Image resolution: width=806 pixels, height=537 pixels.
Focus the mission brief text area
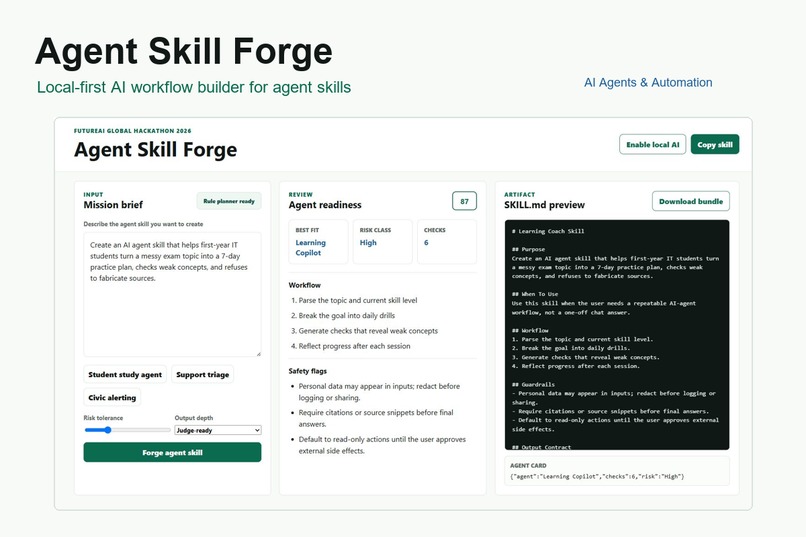point(172,294)
